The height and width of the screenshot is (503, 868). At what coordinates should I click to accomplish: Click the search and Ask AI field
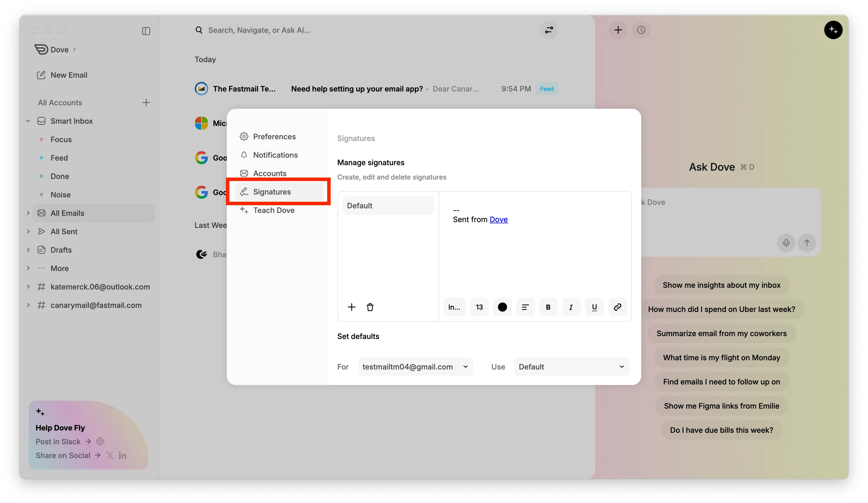coord(259,30)
